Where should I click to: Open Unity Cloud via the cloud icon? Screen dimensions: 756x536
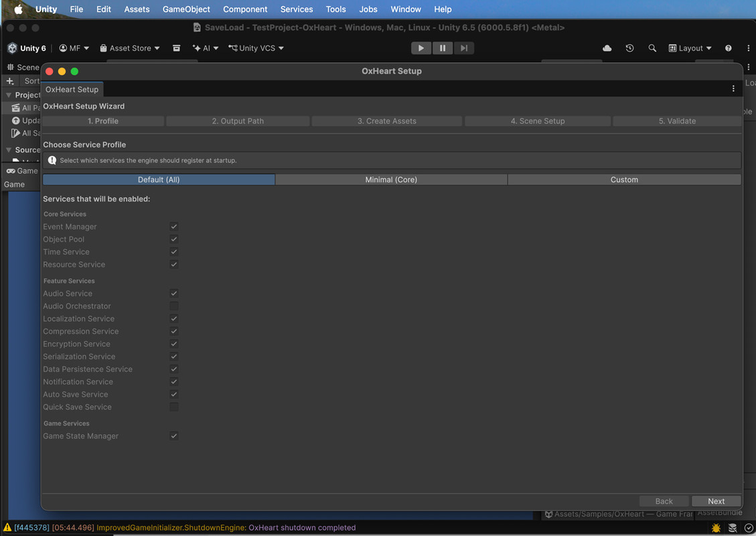tap(607, 48)
